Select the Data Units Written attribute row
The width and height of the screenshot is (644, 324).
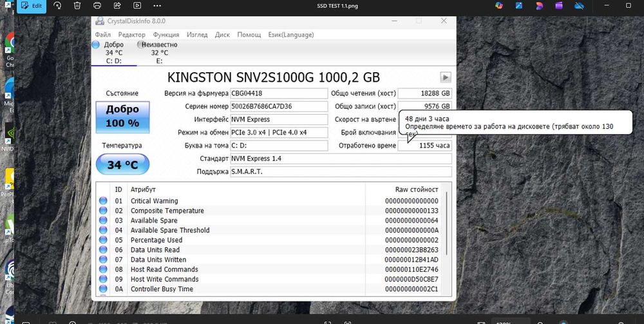pos(270,260)
